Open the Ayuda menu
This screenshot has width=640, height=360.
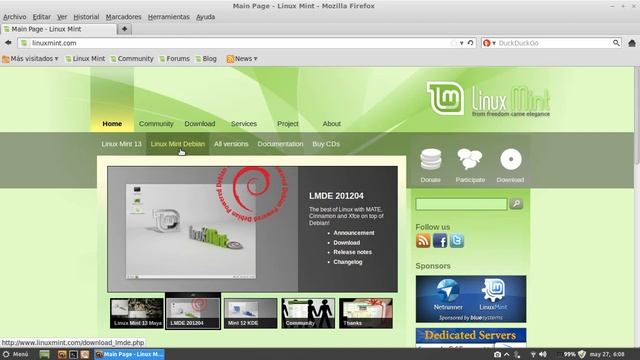pos(205,17)
